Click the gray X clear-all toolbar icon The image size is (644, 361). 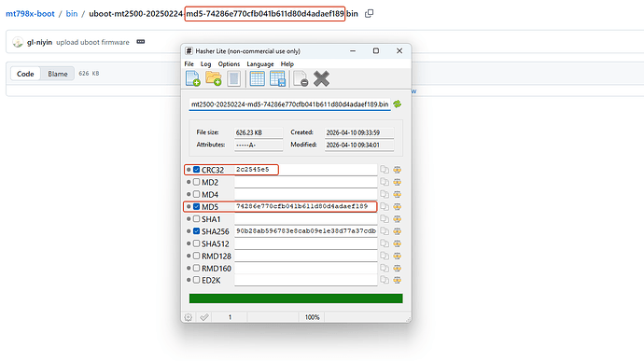(x=322, y=78)
